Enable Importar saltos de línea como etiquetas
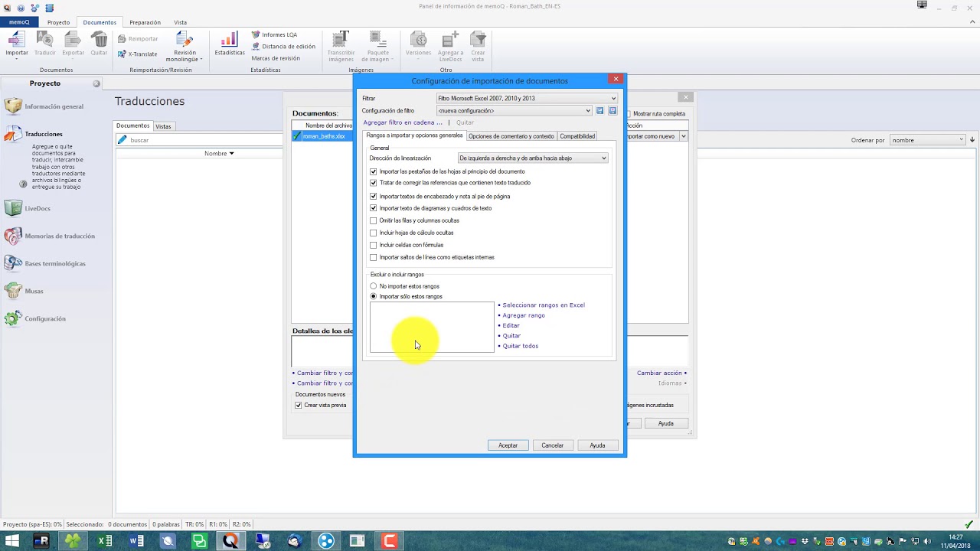Screen dimensions: 980x551 pos(374,257)
